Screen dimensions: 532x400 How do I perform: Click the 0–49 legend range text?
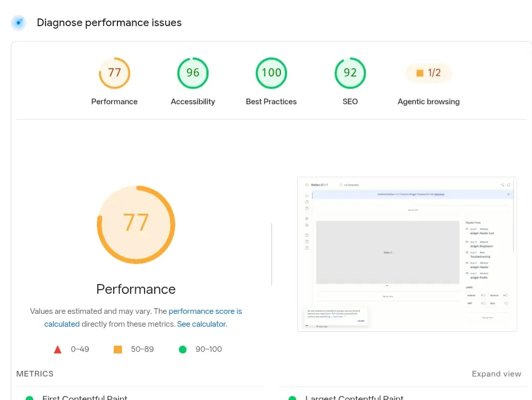pyautogui.click(x=80, y=349)
